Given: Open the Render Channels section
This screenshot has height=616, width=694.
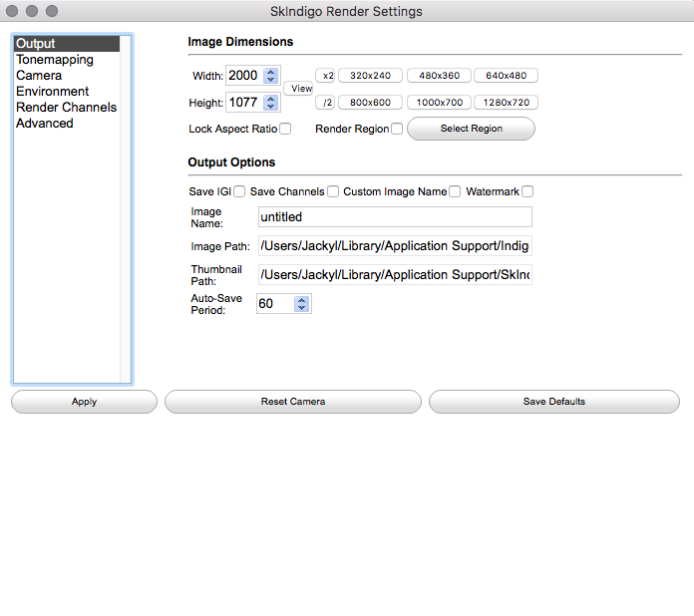Looking at the screenshot, I should [x=66, y=108].
